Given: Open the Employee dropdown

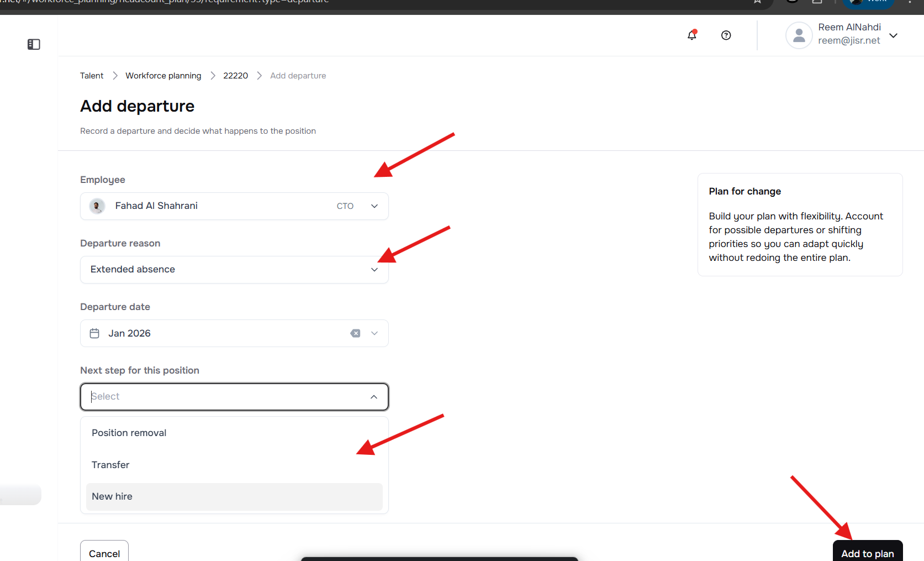Looking at the screenshot, I should 374,206.
